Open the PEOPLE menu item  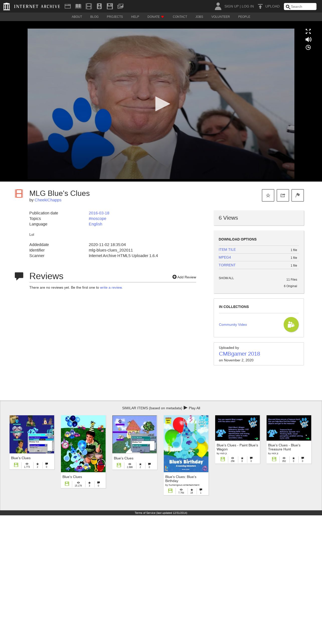[x=244, y=17]
